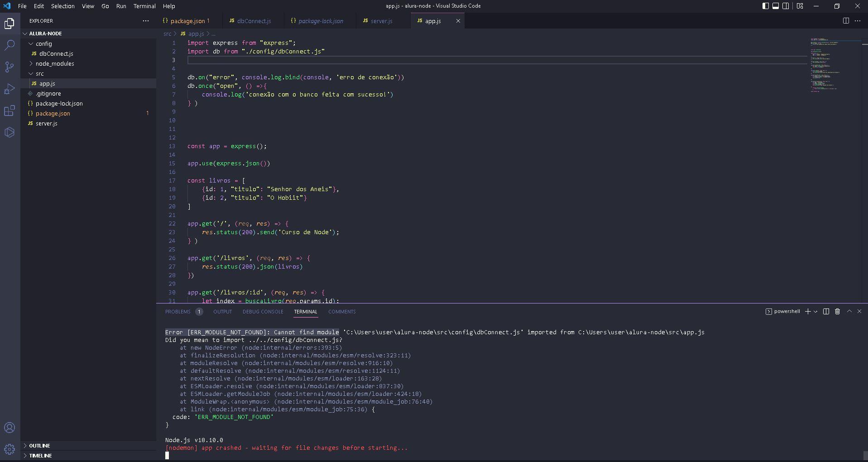This screenshot has width=868, height=462.
Task: Click the terminal vertical scrollbar
Action: (865, 455)
